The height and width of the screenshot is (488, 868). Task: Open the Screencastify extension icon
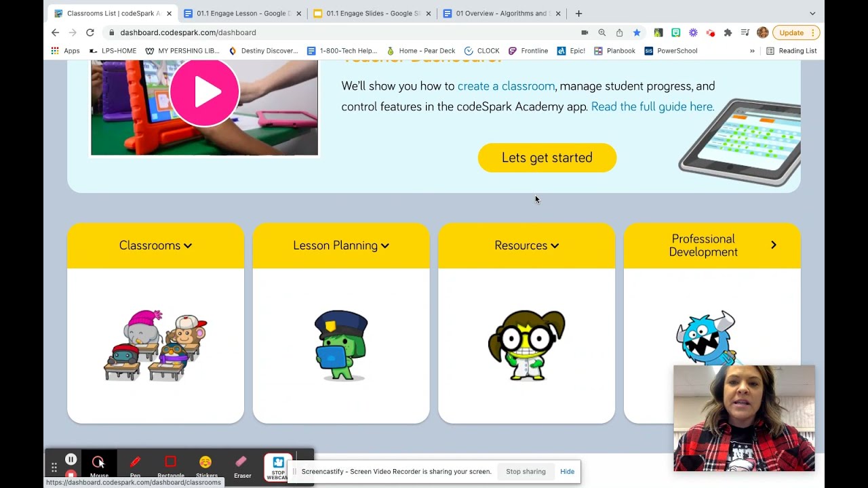(711, 33)
